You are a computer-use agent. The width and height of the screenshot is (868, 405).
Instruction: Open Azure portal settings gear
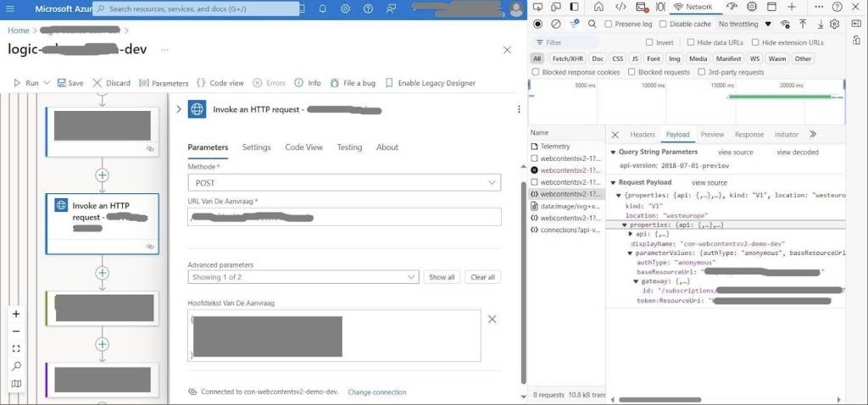tap(346, 8)
